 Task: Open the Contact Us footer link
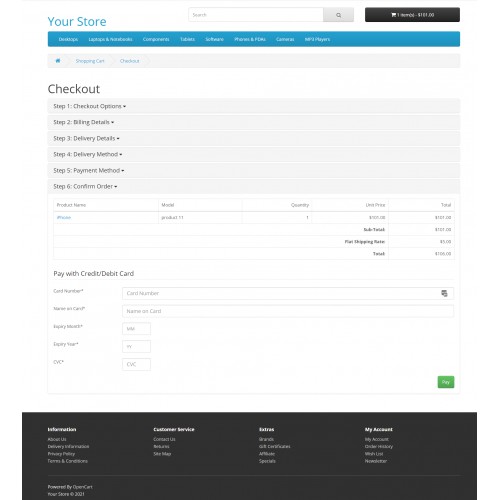point(164,439)
